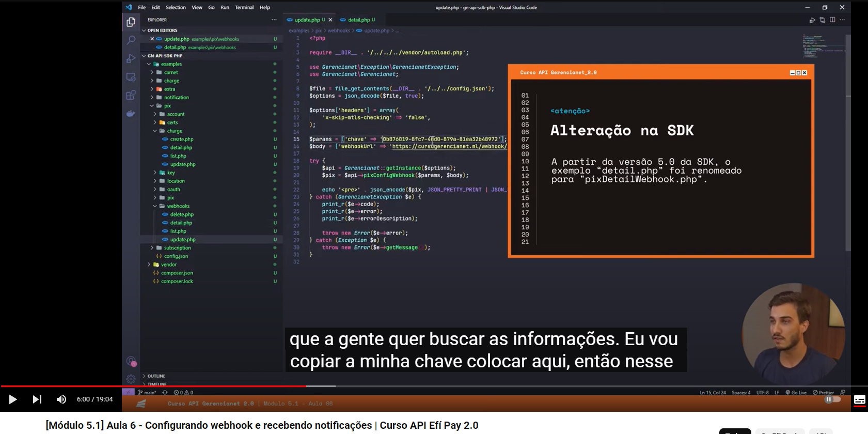The height and width of the screenshot is (434, 868).
Task: Click Go Live in status bar
Action: [796, 393]
